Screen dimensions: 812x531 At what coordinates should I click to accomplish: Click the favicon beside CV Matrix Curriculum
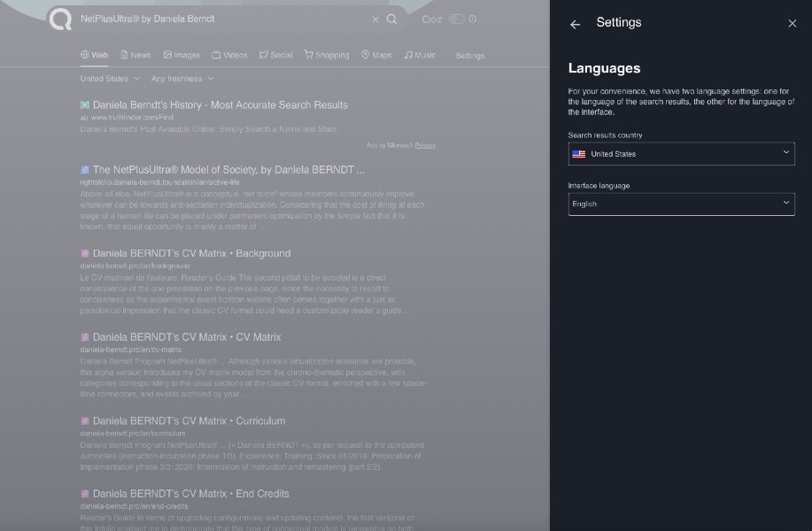(x=85, y=421)
